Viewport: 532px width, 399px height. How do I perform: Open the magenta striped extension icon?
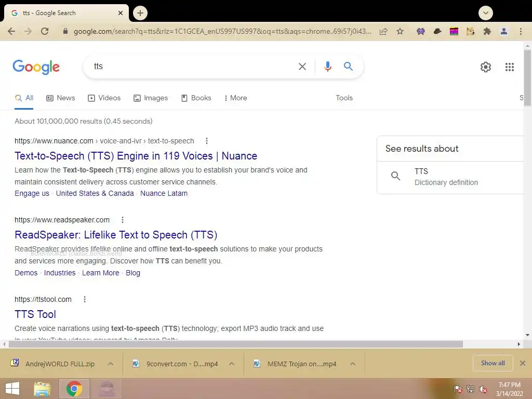coord(454,32)
